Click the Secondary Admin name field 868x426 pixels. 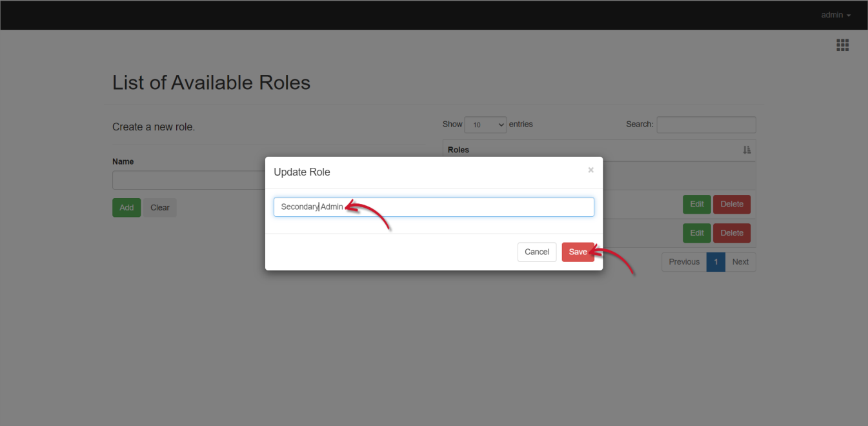click(434, 207)
